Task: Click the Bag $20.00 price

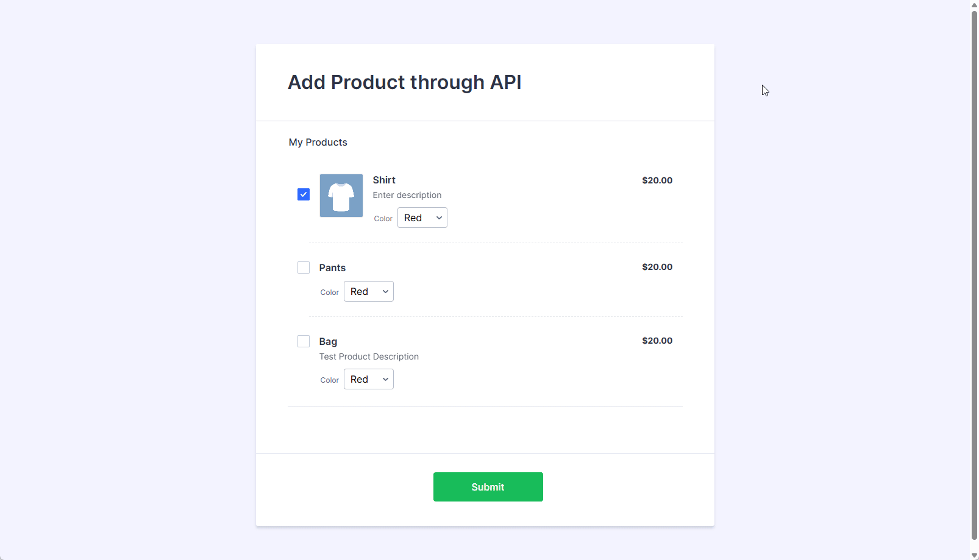Action: (657, 341)
